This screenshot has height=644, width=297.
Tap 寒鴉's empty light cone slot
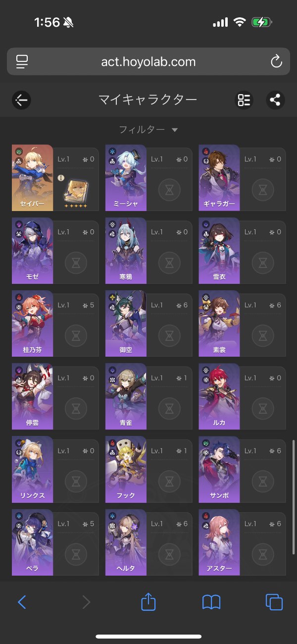169,263
